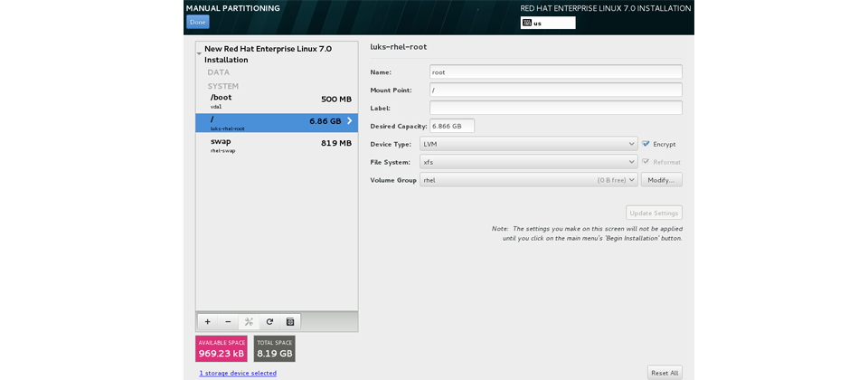Screen dimensions: 868x380
Task: Open the Volume Group rhel dropdown
Action: 529,180
